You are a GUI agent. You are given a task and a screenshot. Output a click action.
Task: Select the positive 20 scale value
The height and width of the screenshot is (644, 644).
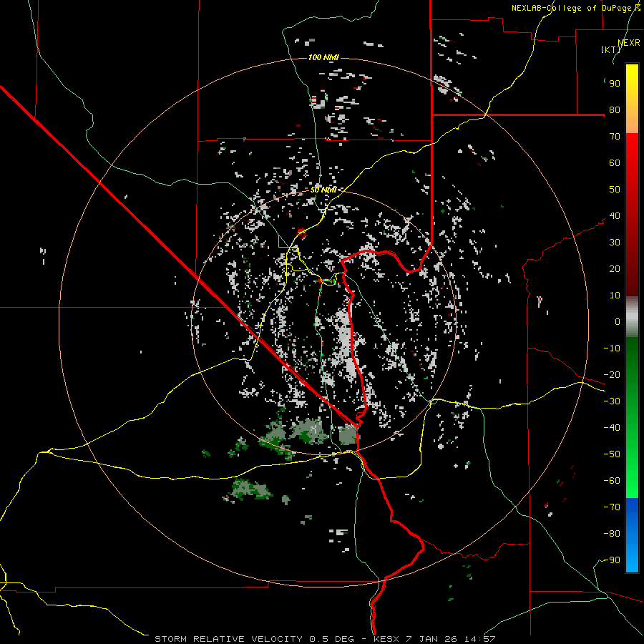[x=615, y=269]
